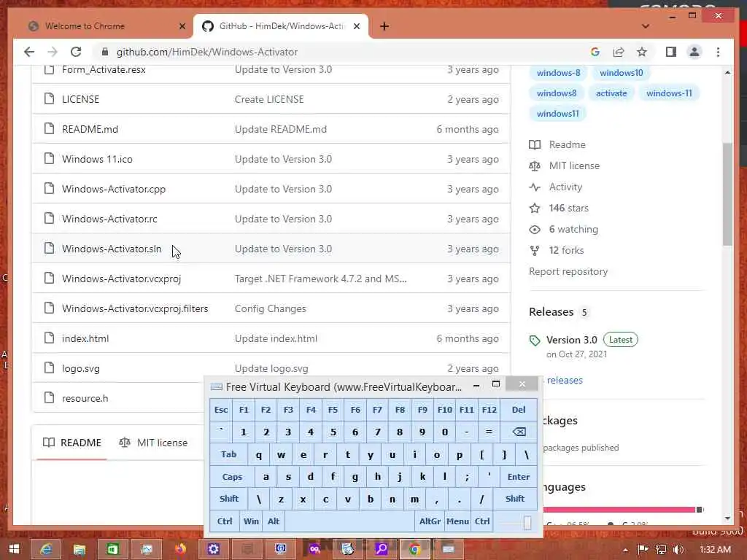Open README.md file
Viewport: 747px width, 560px height.
(90, 129)
